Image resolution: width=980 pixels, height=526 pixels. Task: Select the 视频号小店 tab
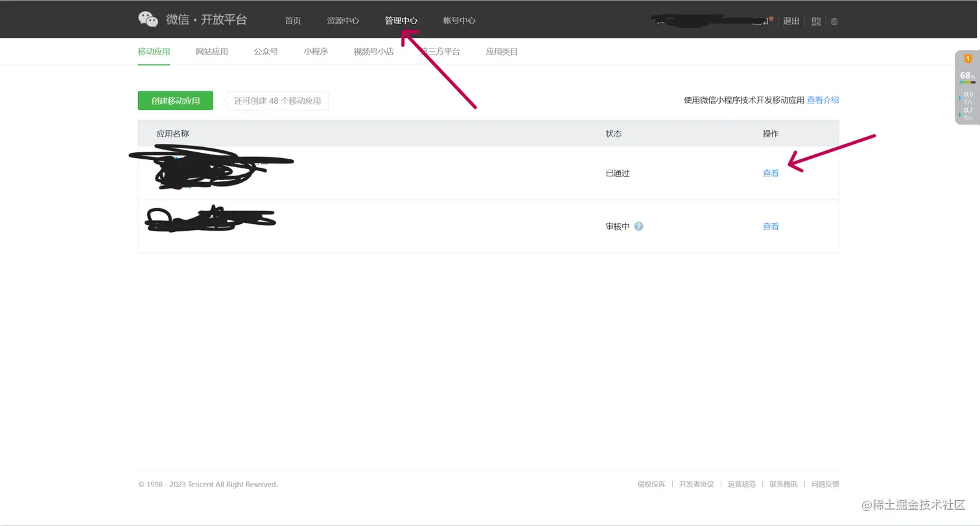pos(373,51)
